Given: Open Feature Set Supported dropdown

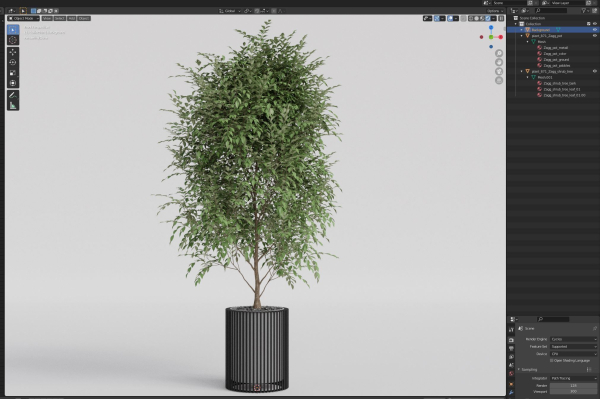Looking at the screenshot, I should pos(573,347).
